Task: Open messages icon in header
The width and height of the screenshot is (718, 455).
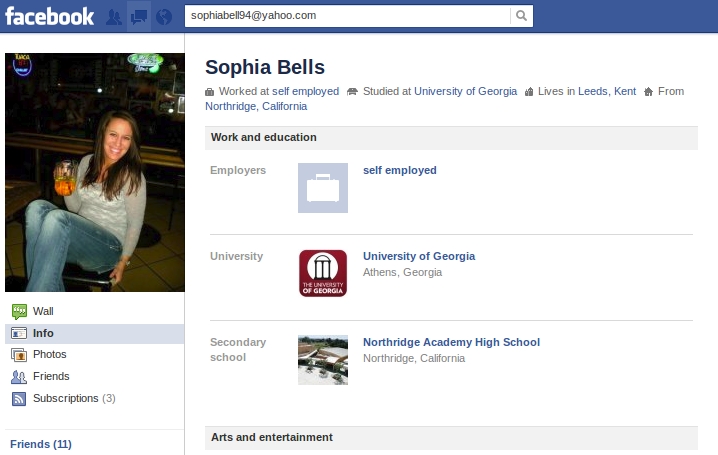Action: click(x=139, y=17)
